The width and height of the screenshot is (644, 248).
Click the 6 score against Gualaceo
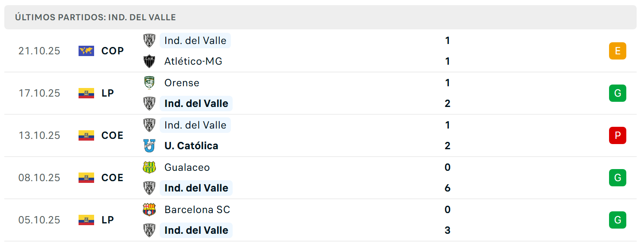pyautogui.click(x=447, y=188)
